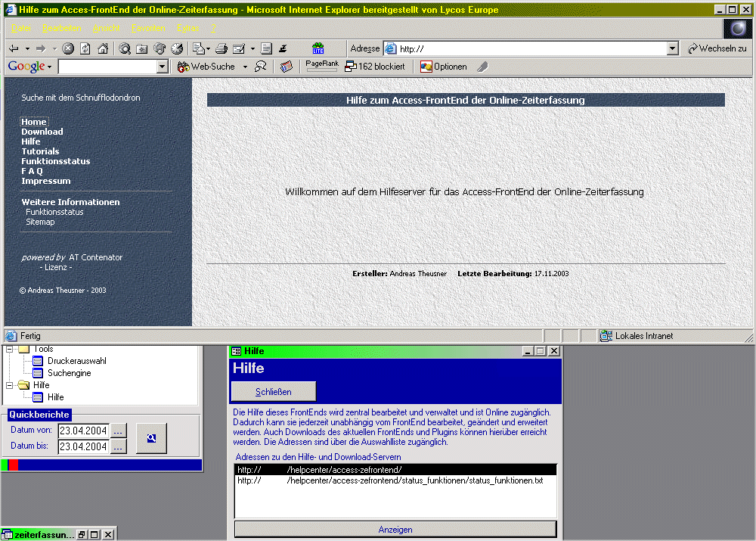This screenshot has width=756, height=541.
Task: Collapse the Tools folder tree node
Action: coord(9,349)
